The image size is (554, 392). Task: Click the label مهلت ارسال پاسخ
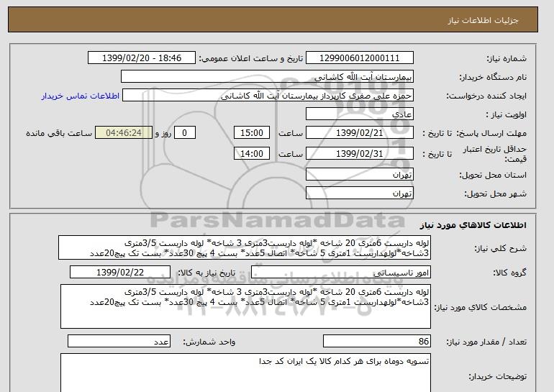coord(491,133)
